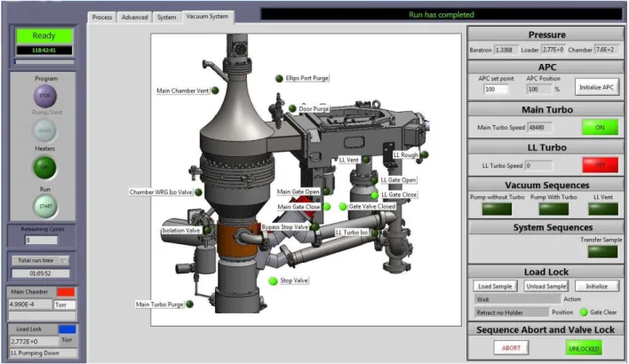Screen dimensions: 629x364
Task: Start Pump without Turbo sequence
Action: (x=497, y=209)
